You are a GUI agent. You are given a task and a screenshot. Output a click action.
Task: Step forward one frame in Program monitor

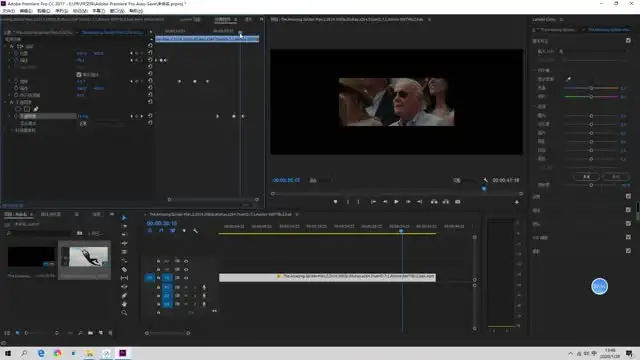coord(408,202)
